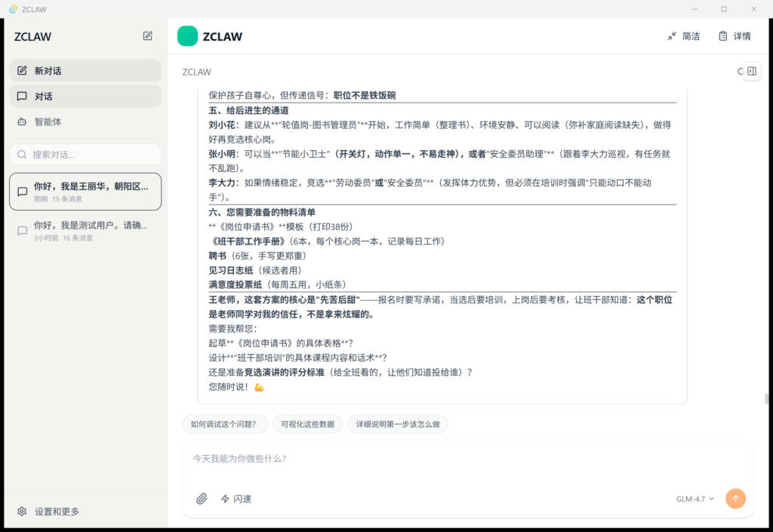Image resolution: width=773 pixels, height=532 pixels.
Task: Click suggestion 可视化这些数据
Action: (x=307, y=424)
